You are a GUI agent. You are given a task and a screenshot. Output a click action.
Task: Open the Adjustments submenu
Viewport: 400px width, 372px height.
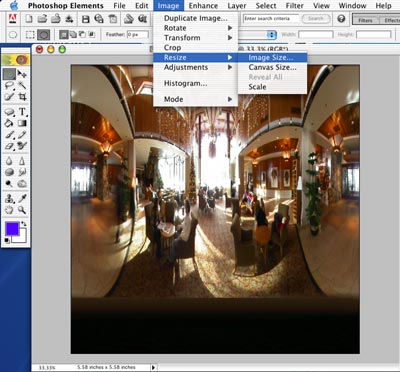click(x=195, y=67)
